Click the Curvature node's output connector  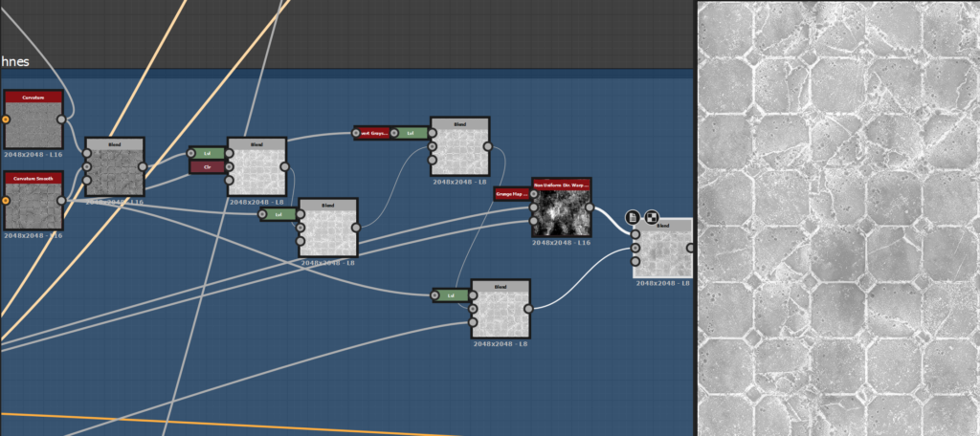coord(61,120)
